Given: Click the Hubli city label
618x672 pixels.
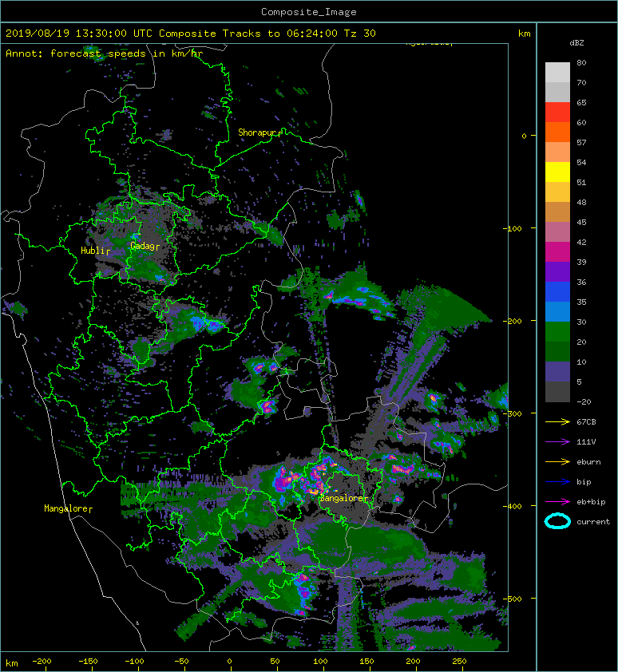Looking at the screenshot, I should [x=93, y=251].
